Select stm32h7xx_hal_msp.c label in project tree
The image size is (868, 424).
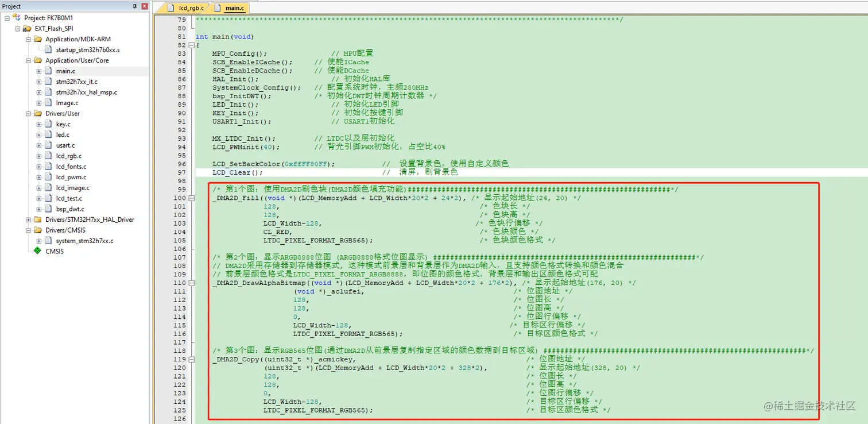[x=86, y=92]
